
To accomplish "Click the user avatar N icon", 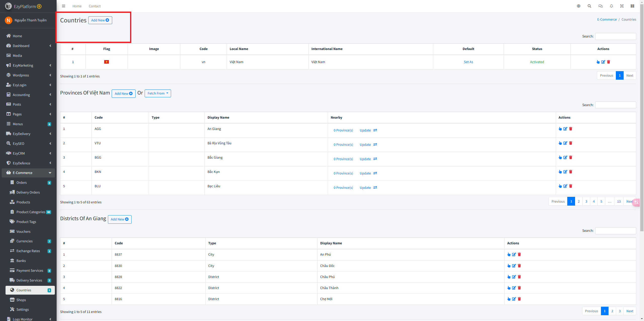I will [x=9, y=20].
